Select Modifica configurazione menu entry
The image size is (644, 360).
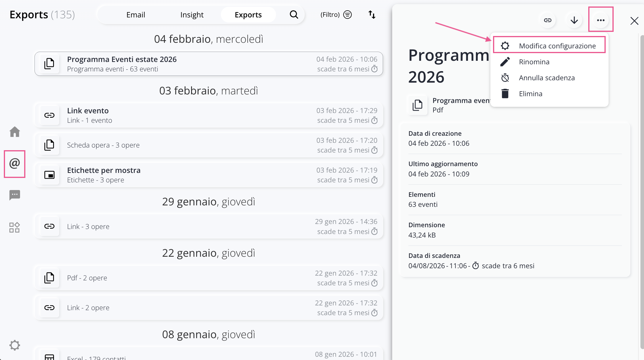557,46
